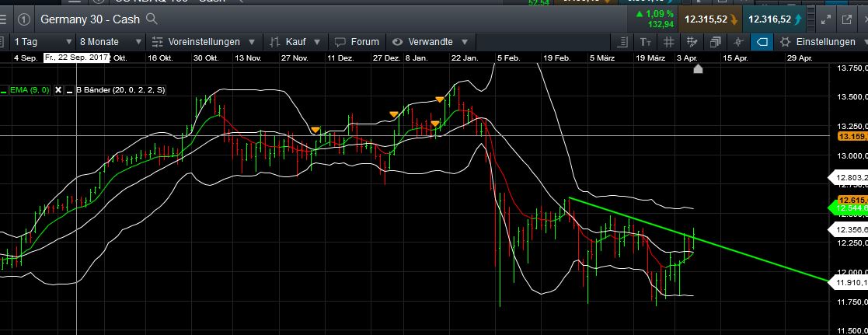This screenshot has width=868, height=335.
Task: Click the blue buy price 12.316,52
Action: (775, 19)
